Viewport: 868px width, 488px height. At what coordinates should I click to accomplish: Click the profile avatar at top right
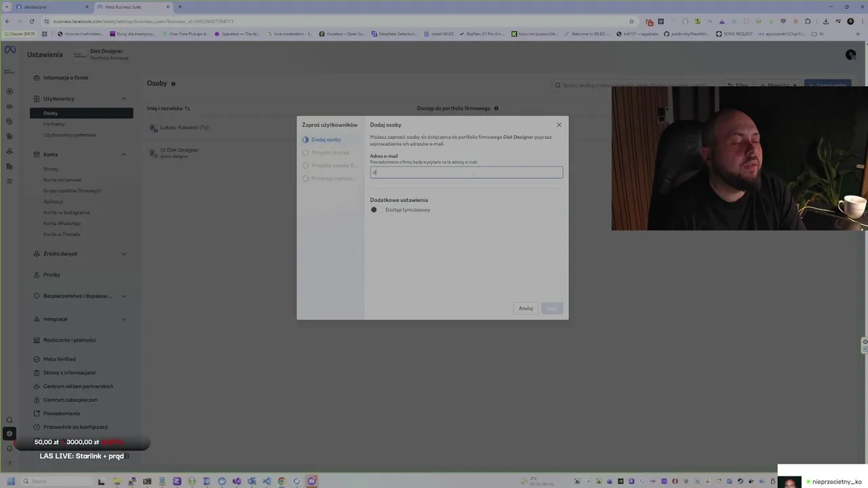click(850, 54)
